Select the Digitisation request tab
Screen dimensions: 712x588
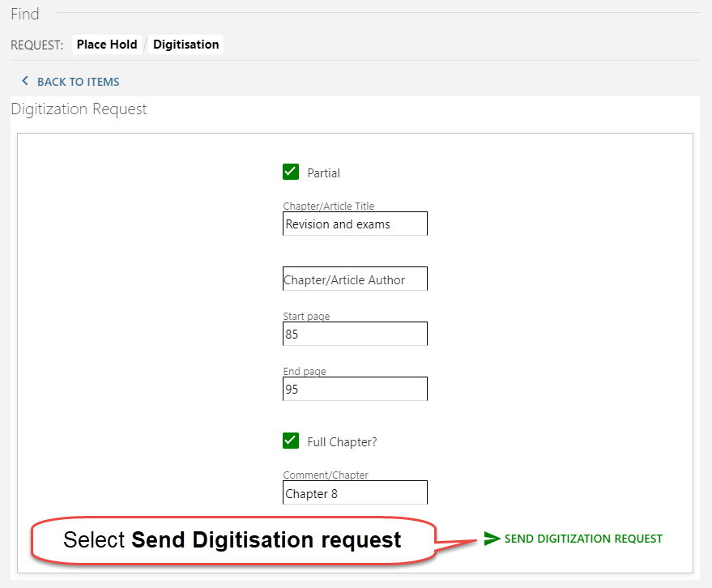coord(185,45)
